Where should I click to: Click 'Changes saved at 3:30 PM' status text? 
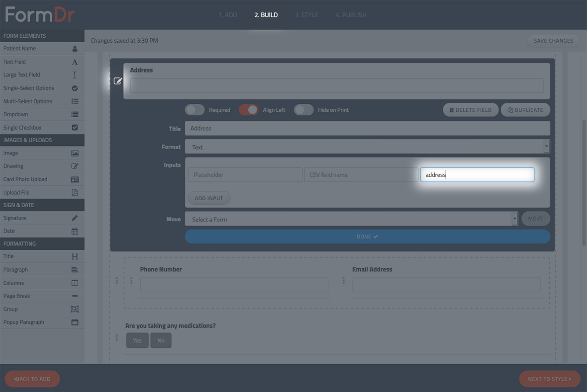tap(124, 40)
